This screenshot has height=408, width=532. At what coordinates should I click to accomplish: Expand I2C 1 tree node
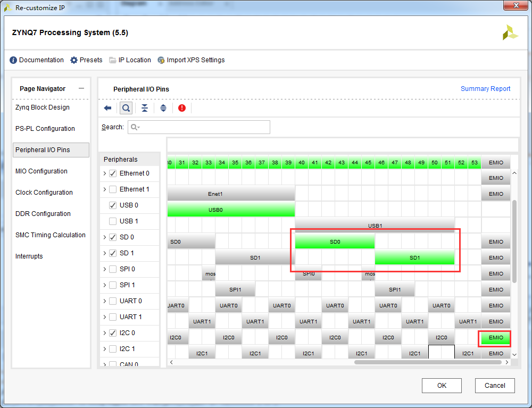click(104, 348)
